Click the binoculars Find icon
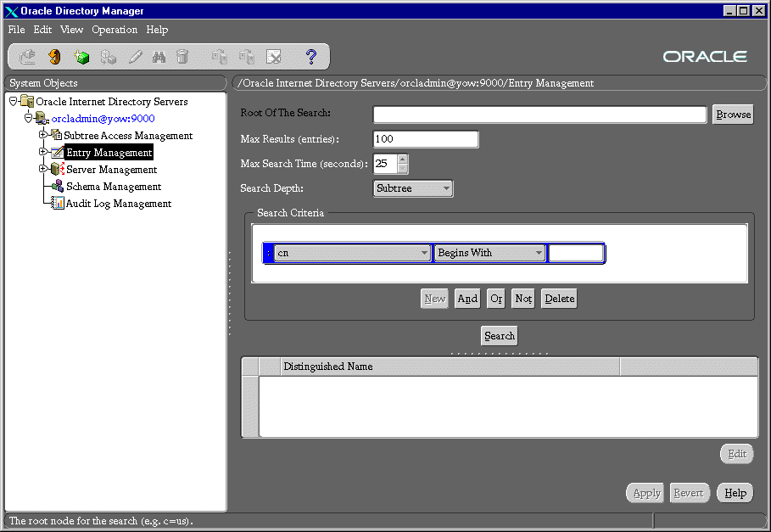This screenshot has height=532, width=771. pyautogui.click(x=159, y=57)
